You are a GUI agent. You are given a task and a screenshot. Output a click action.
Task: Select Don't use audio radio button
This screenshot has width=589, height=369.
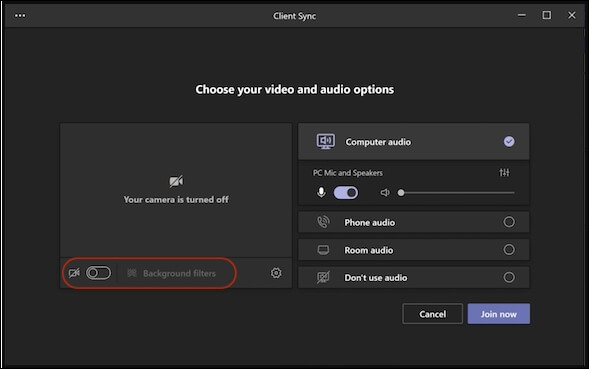[509, 277]
